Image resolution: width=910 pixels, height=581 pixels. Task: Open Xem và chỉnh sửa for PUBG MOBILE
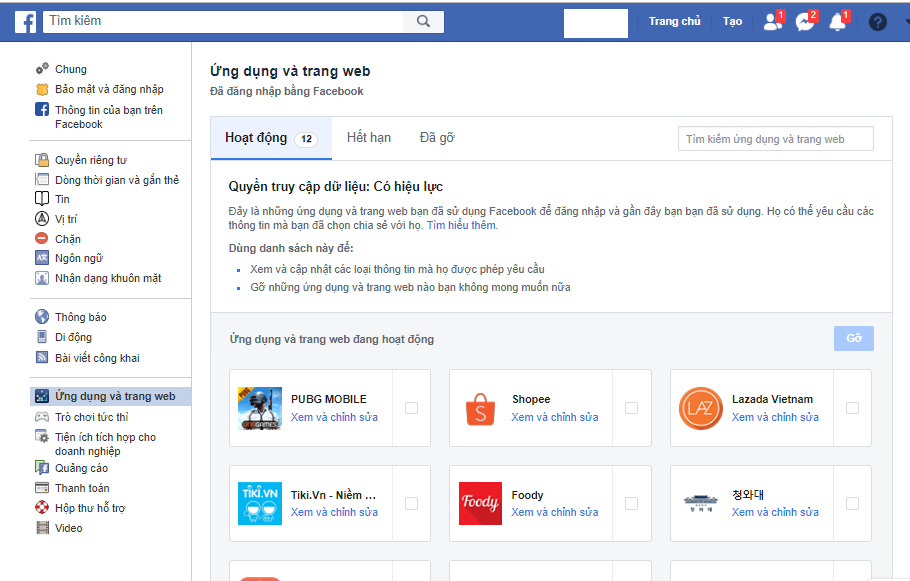click(x=334, y=417)
